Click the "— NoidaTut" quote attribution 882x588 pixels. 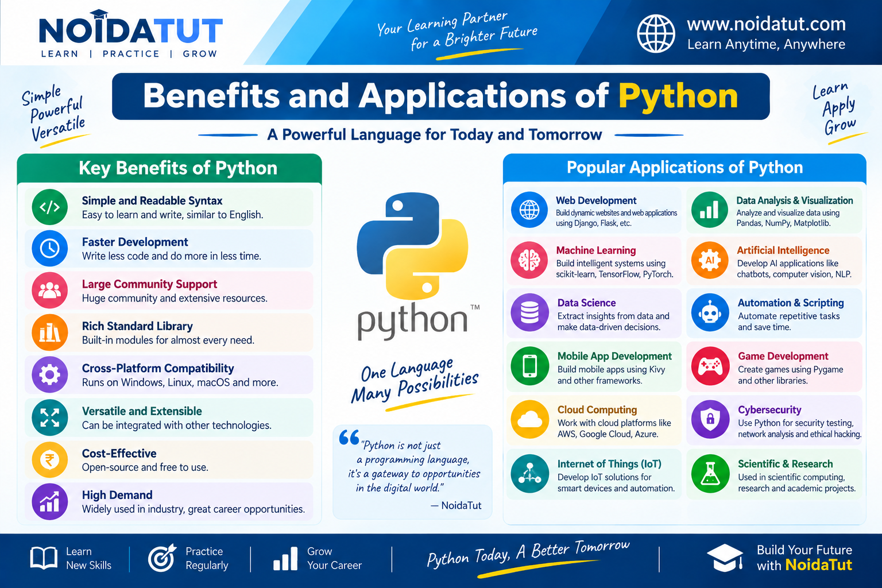[456, 505]
